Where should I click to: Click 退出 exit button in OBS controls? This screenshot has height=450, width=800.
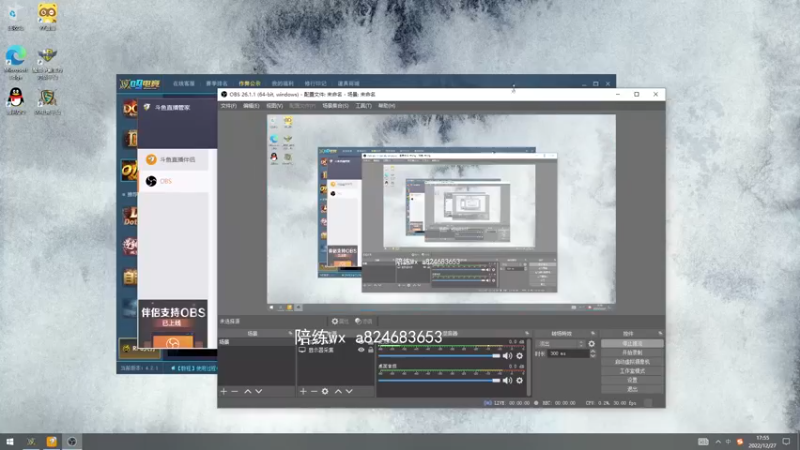(632, 389)
